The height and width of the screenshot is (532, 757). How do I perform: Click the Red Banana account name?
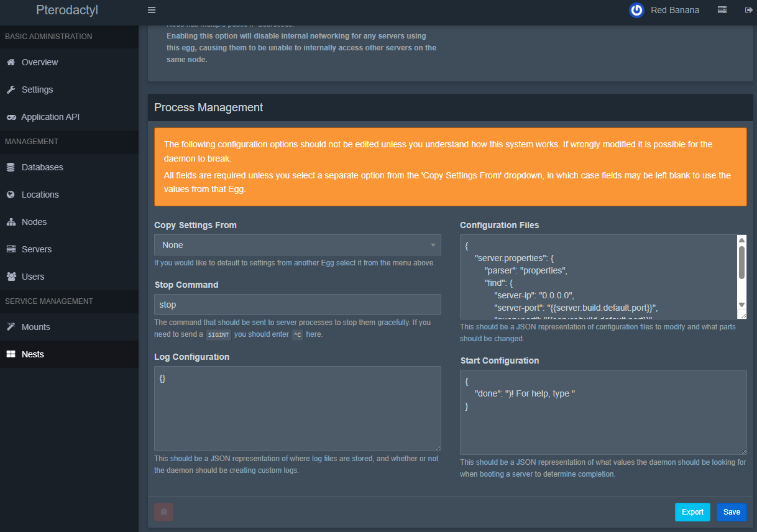pos(674,10)
